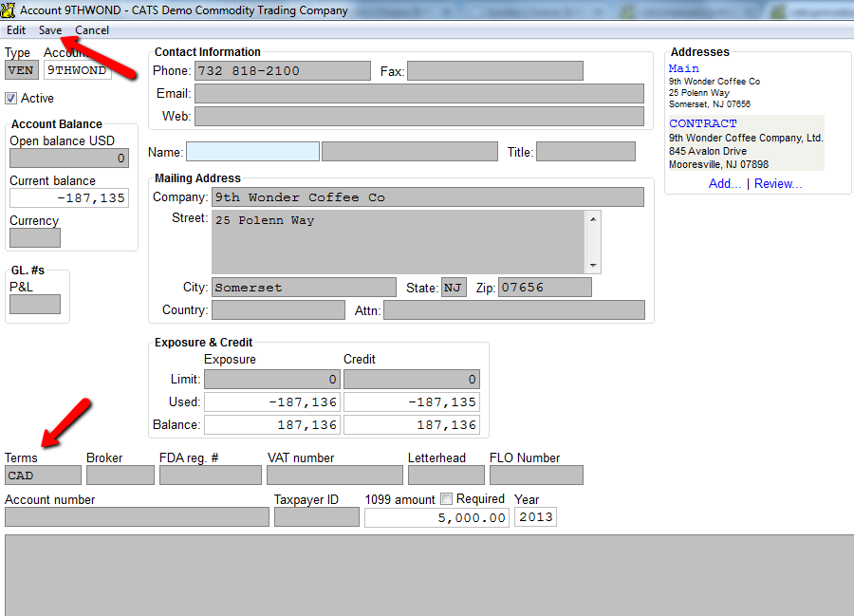Select the State field NJ
The width and height of the screenshot is (854, 616).
point(454,287)
